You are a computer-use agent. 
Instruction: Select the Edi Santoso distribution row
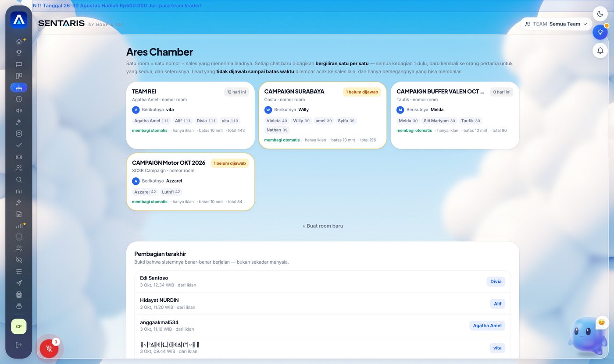click(323, 281)
